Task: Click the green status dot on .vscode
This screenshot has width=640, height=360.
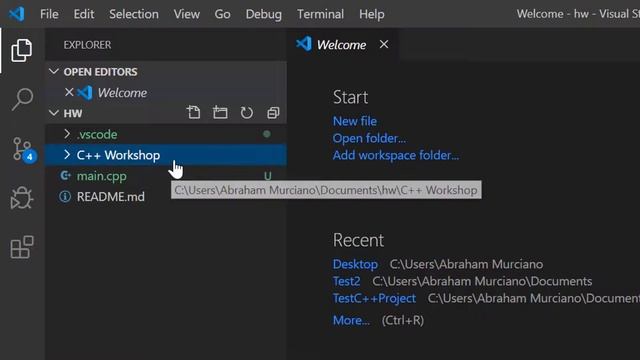Action: [267, 134]
